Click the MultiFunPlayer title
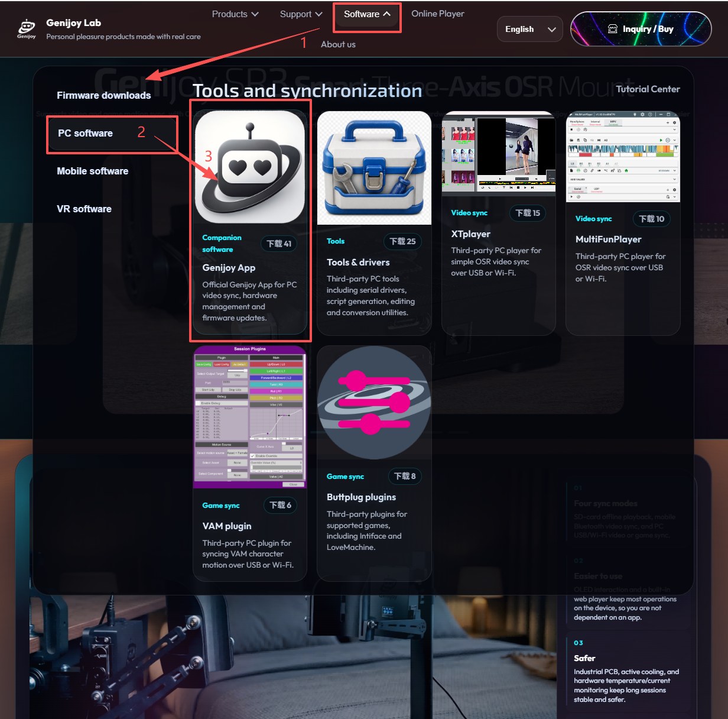 608,239
